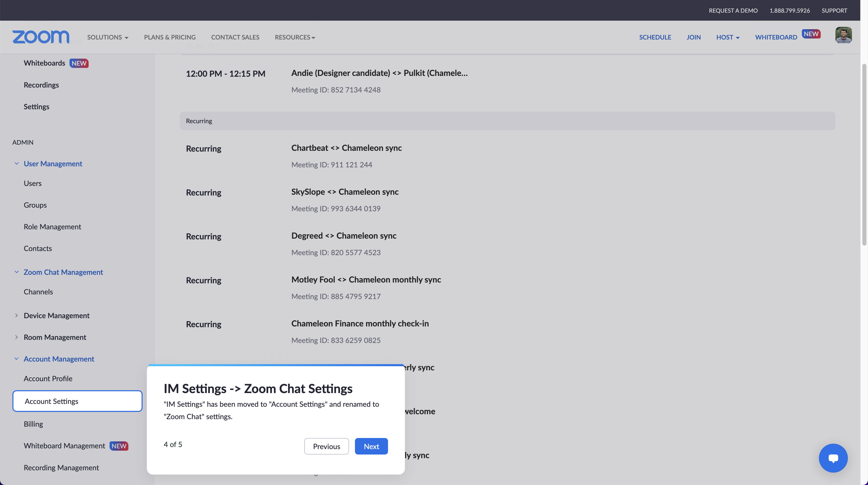Click Request a Demo link
Viewport: 868px width, 485px height.
coord(733,10)
